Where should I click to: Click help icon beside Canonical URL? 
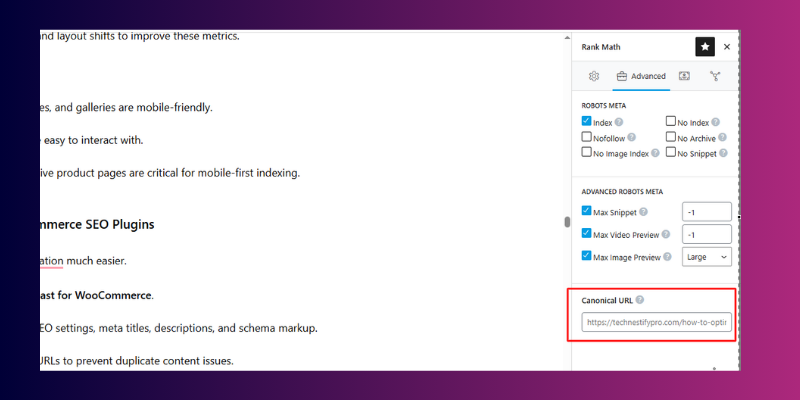point(639,300)
